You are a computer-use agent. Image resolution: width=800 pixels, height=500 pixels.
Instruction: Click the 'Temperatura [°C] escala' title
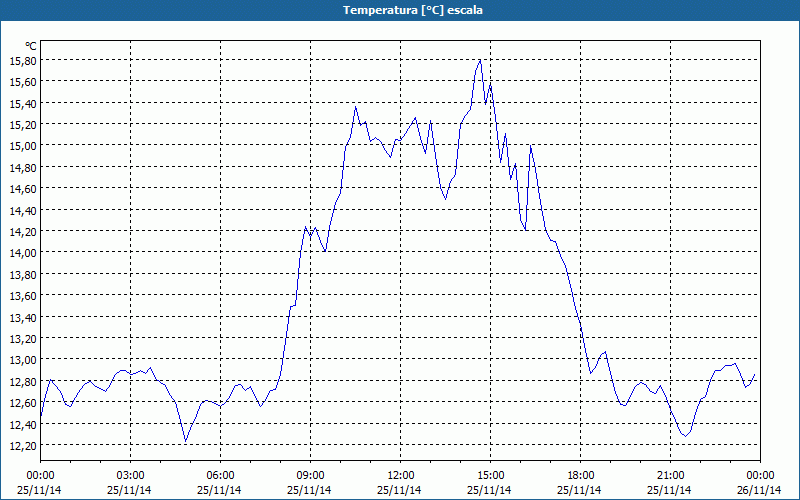coord(413,10)
